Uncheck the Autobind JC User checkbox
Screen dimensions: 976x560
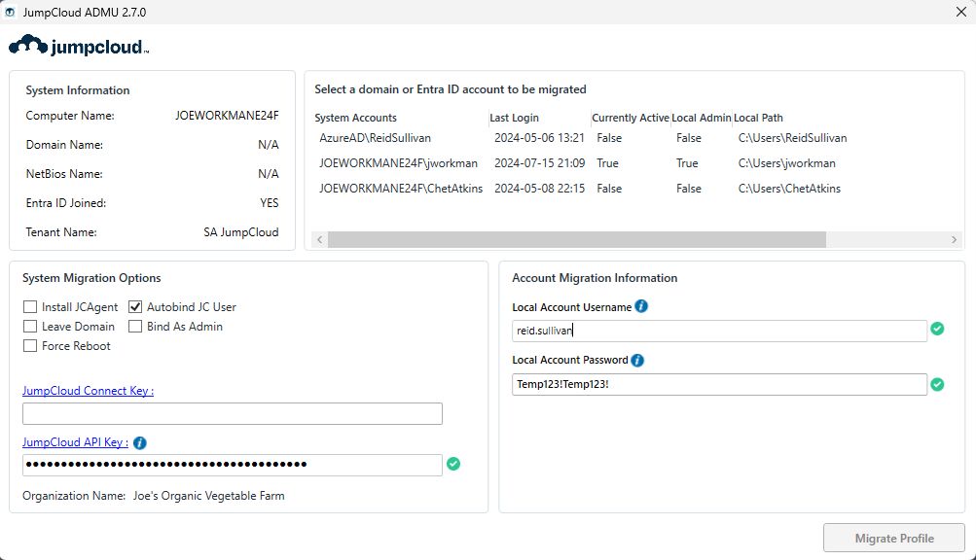click(135, 307)
